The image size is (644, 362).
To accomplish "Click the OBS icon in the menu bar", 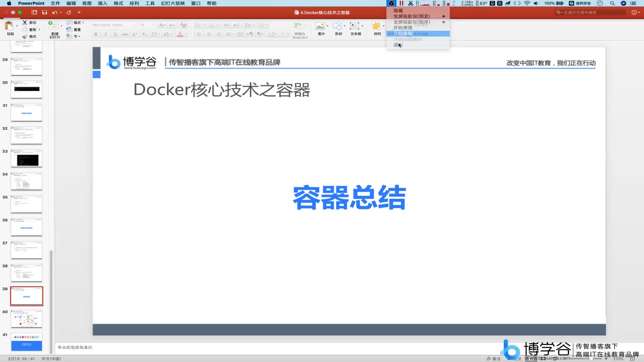I will pyautogui.click(x=391, y=3).
